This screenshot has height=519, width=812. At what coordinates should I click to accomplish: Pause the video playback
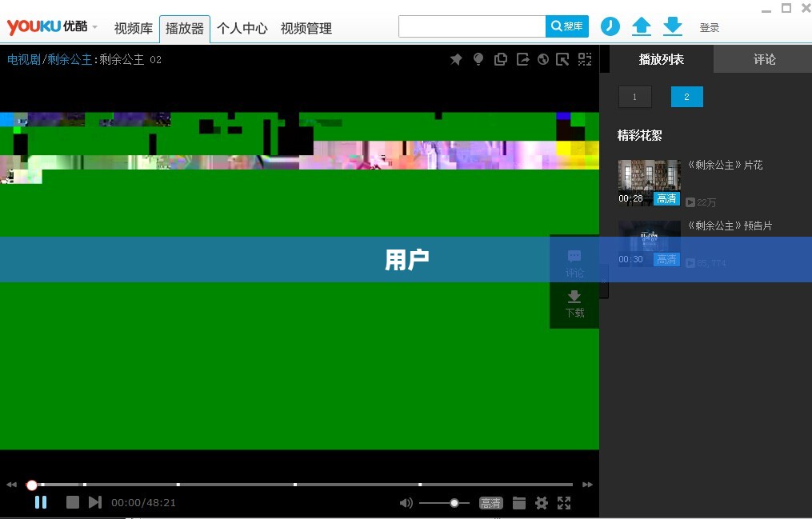click(40, 502)
